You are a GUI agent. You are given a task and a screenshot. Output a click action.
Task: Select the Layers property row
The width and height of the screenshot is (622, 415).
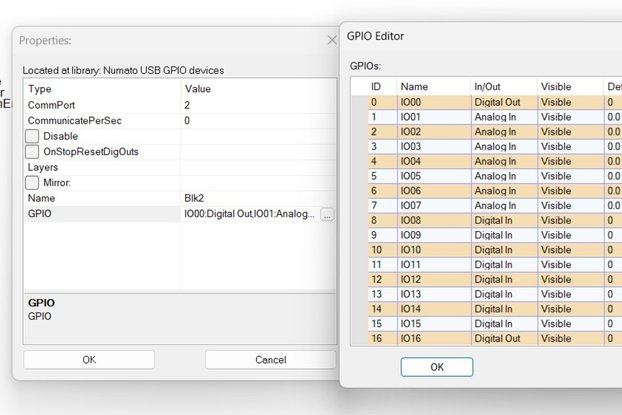pyautogui.click(x=100, y=167)
